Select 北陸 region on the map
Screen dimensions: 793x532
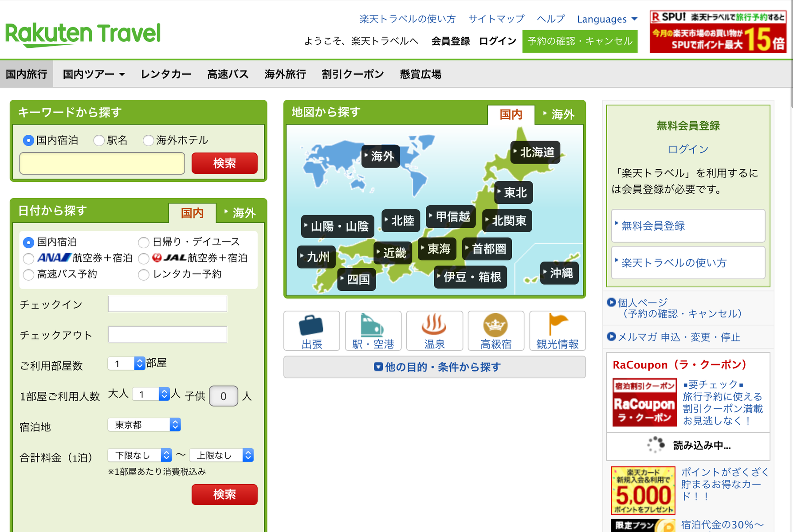pyautogui.click(x=401, y=221)
